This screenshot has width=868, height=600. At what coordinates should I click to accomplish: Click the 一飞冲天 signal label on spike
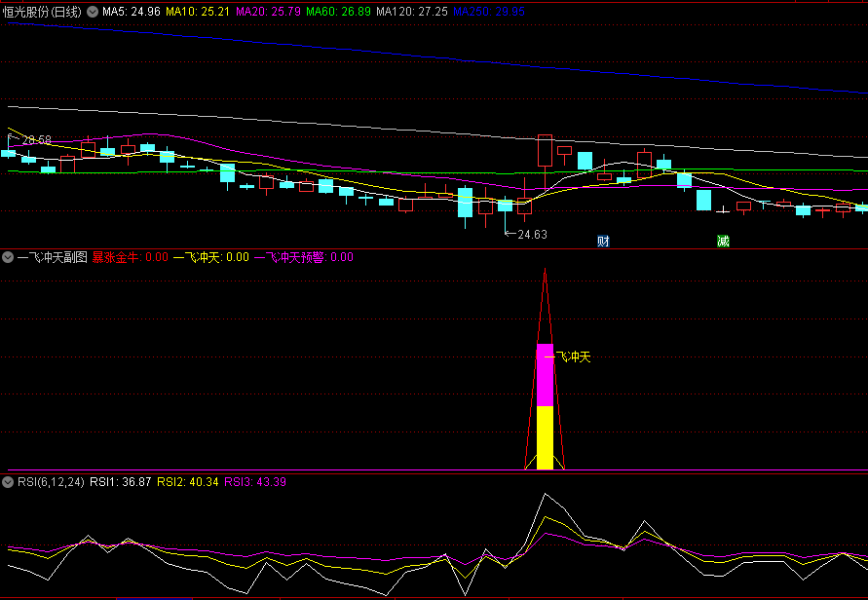(569, 357)
